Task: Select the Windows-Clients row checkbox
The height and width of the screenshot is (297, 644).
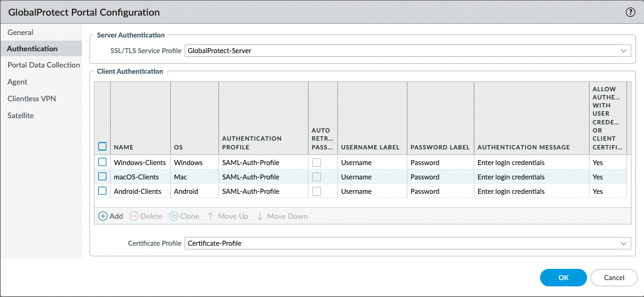Action: click(x=103, y=163)
